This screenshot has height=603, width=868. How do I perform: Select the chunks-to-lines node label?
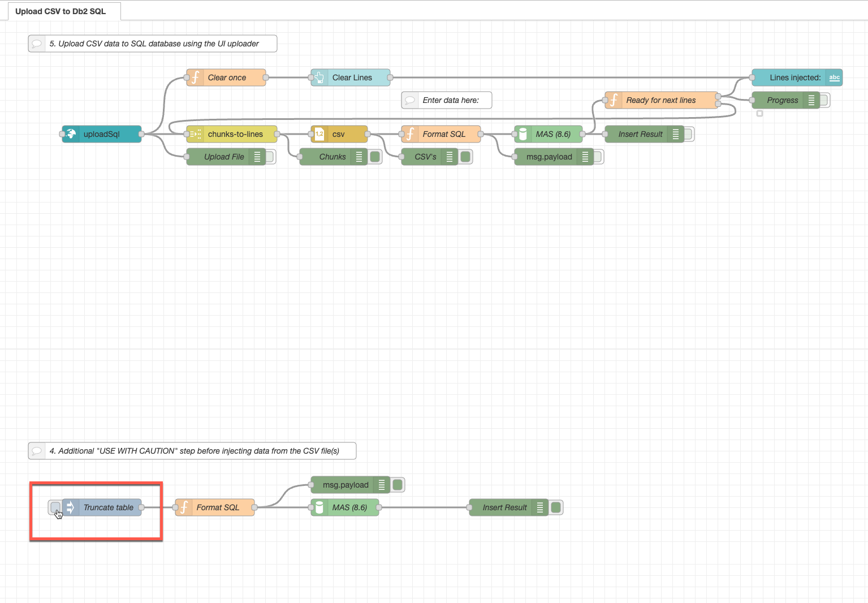coord(235,134)
